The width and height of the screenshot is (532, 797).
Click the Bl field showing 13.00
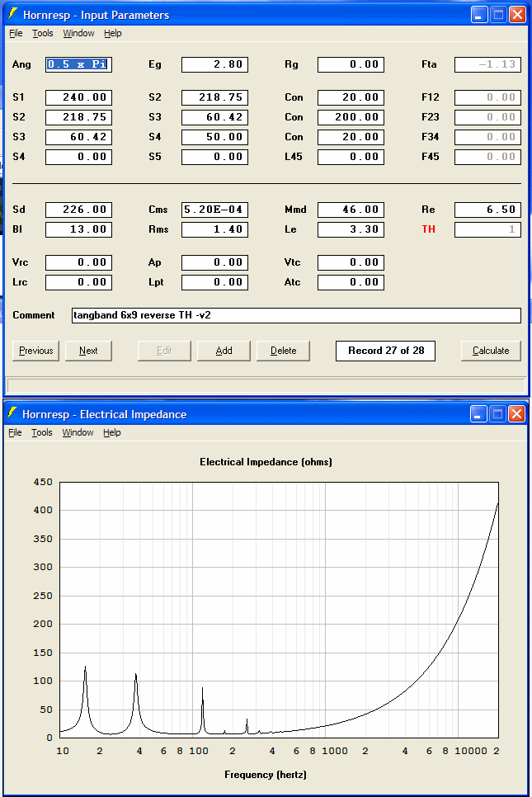tap(78, 229)
